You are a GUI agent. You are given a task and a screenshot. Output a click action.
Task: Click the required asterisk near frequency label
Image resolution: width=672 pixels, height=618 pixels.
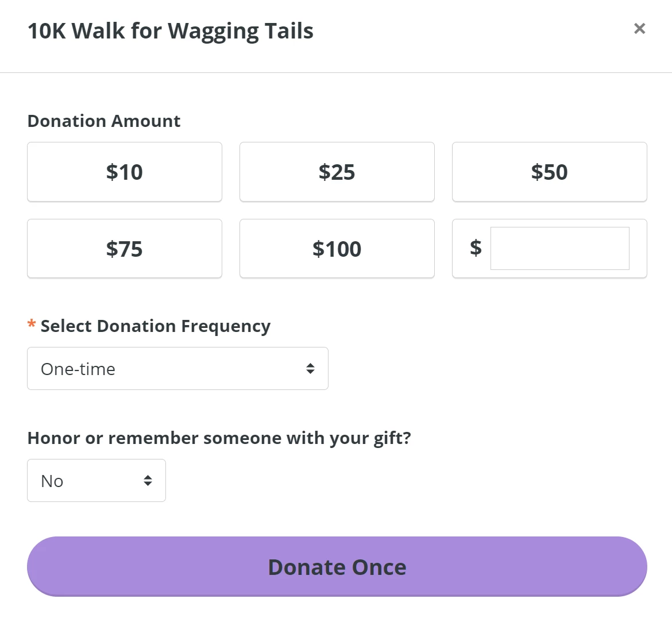[31, 325]
